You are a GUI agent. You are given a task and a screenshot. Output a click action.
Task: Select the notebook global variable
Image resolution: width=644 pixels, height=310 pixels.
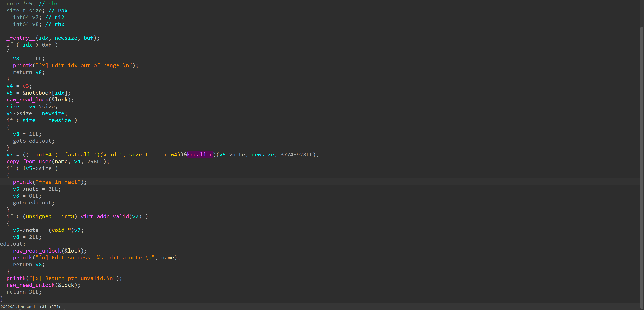(x=38, y=93)
